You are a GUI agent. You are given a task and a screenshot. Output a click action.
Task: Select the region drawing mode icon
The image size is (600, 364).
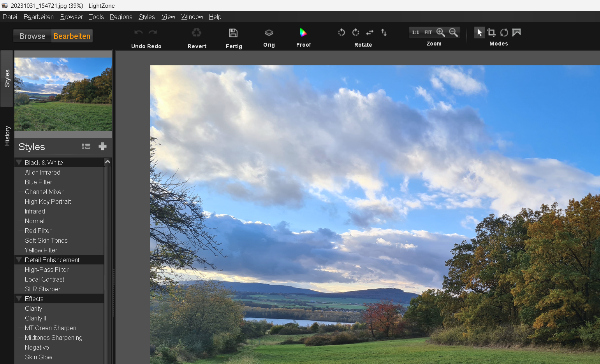click(517, 33)
